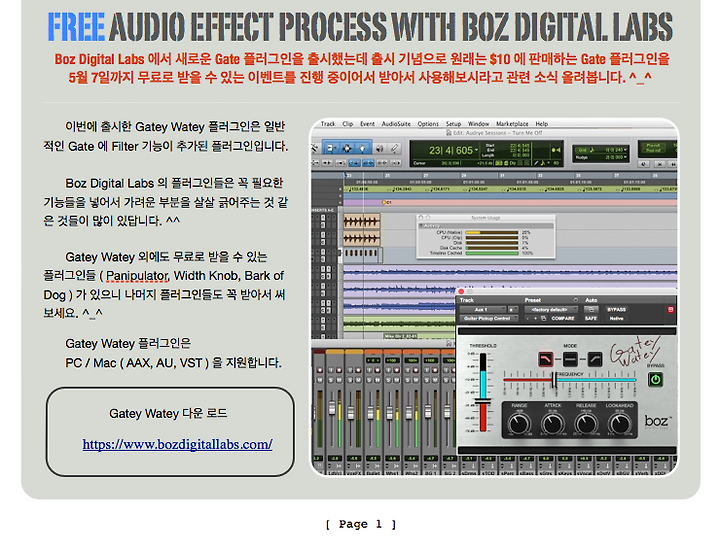Image resolution: width=720 pixels, height=547 pixels.
Task: Toggle the green power bypass button
Action: tap(655, 379)
